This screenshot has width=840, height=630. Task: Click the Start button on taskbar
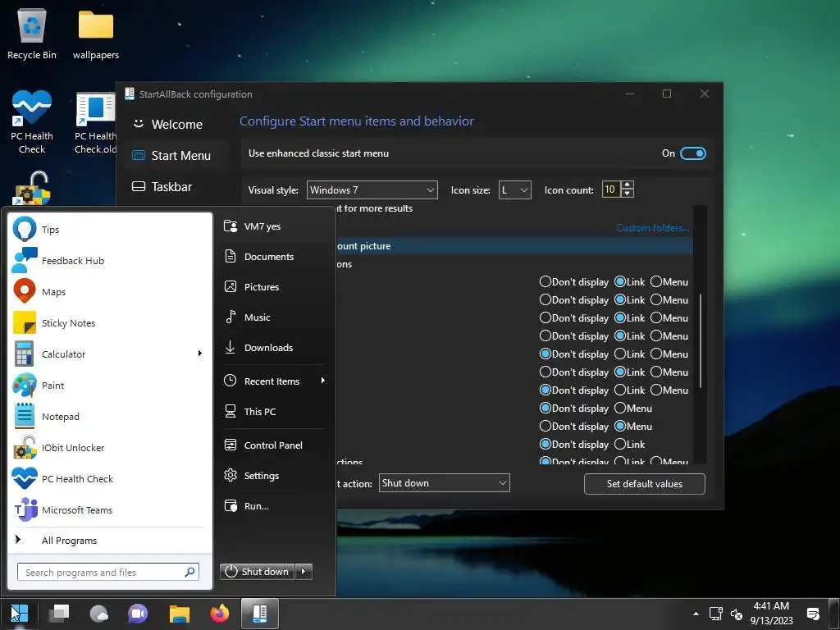(x=20, y=614)
